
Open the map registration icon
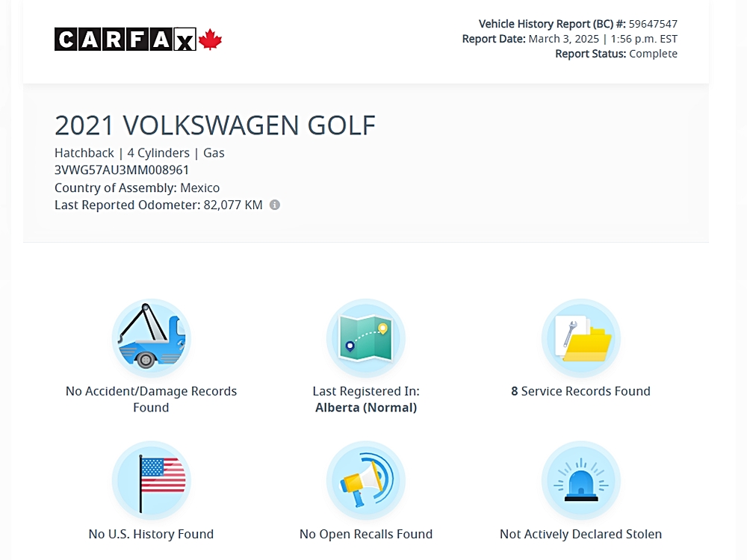pos(366,337)
